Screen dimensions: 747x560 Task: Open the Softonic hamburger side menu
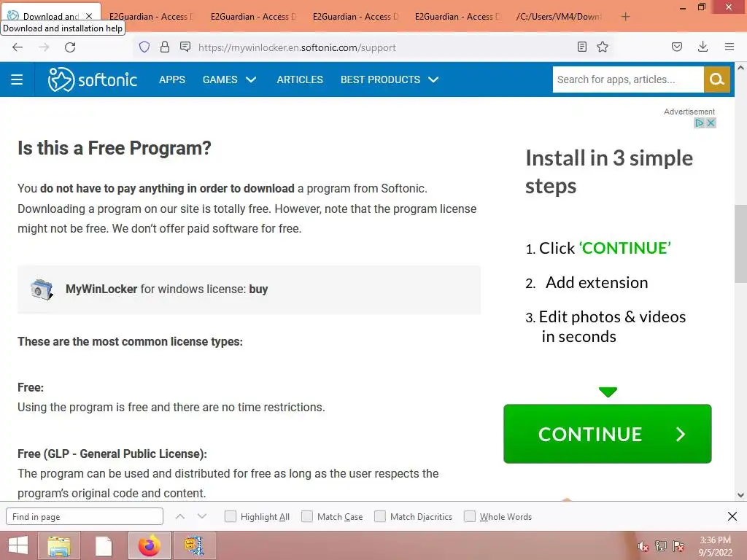tap(17, 79)
